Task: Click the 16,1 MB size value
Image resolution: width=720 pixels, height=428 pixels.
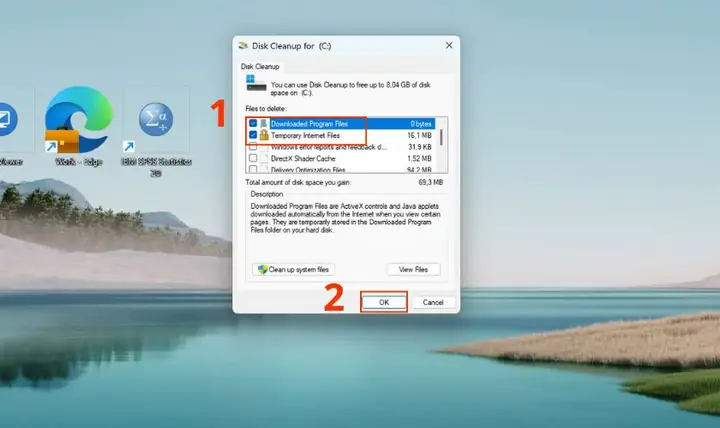Action: point(419,135)
